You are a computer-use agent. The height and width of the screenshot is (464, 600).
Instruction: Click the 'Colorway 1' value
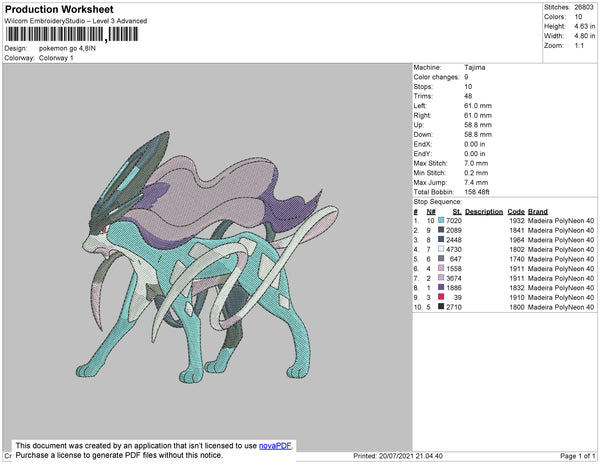click(x=56, y=58)
